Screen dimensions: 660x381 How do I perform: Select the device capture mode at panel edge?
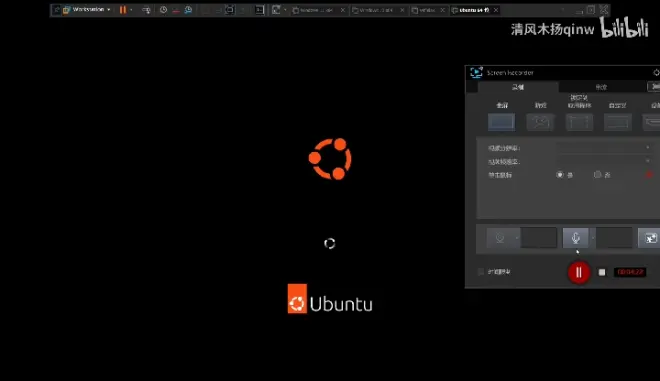pos(652,122)
